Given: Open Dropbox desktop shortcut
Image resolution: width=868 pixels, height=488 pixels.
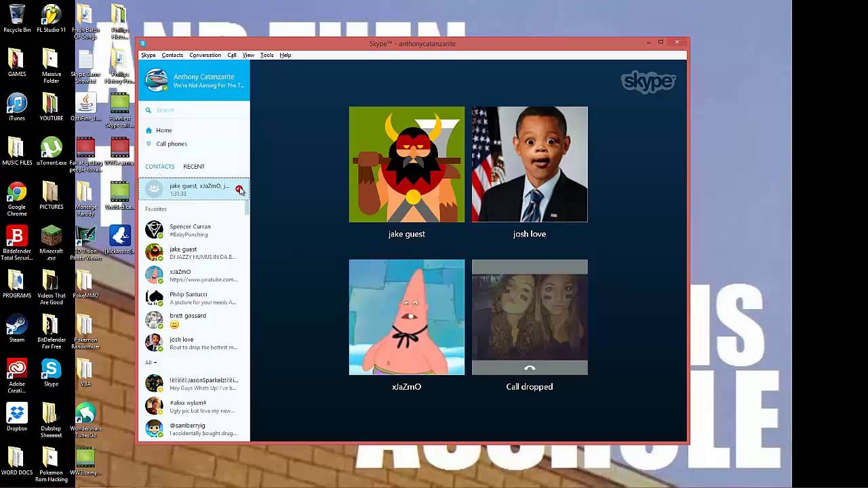Looking at the screenshot, I should point(17,417).
